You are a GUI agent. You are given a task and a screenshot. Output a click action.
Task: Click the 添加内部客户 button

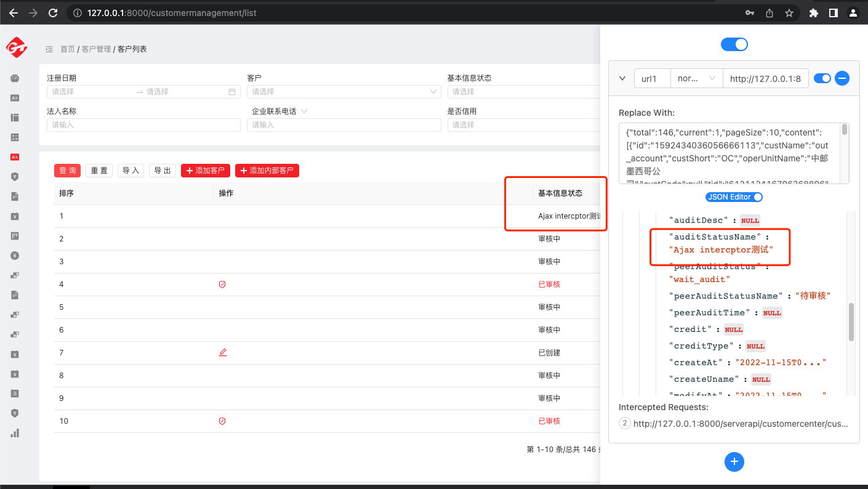tap(267, 171)
